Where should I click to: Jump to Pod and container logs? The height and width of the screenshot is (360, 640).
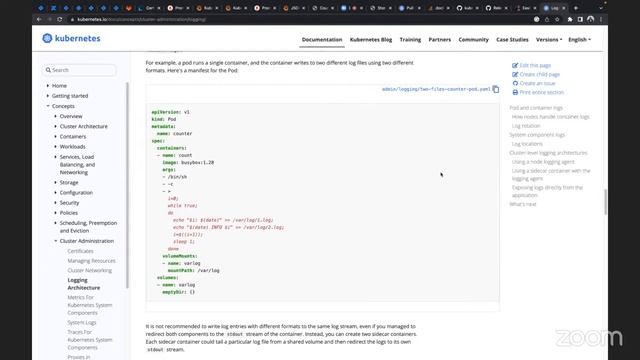point(536,108)
